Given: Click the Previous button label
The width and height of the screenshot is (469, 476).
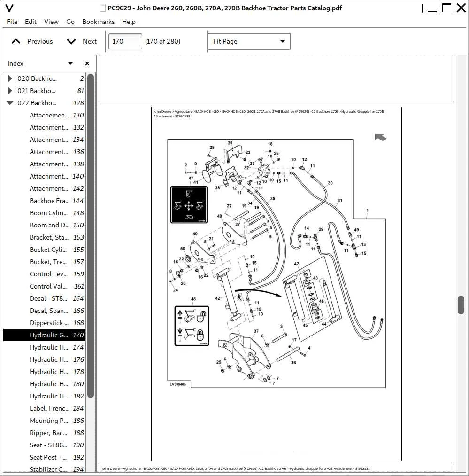Looking at the screenshot, I should (40, 41).
